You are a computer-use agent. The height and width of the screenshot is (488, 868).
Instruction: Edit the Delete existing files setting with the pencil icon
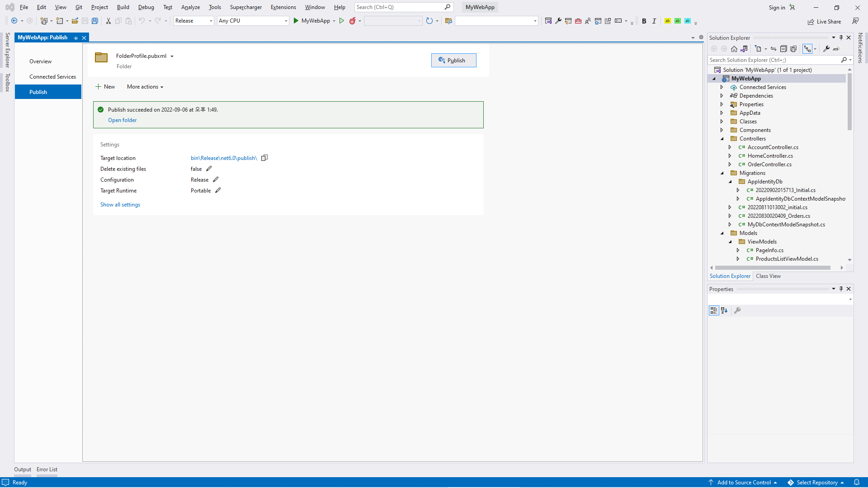209,169
